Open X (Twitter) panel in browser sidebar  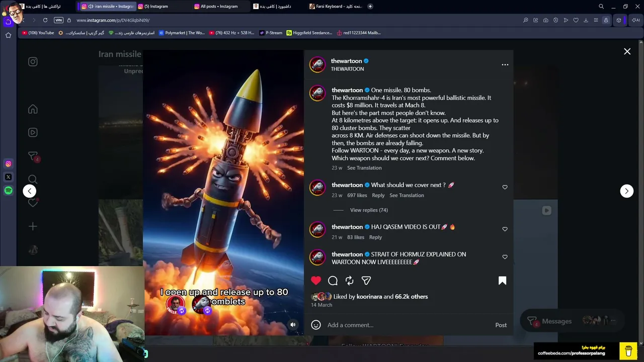click(8, 177)
